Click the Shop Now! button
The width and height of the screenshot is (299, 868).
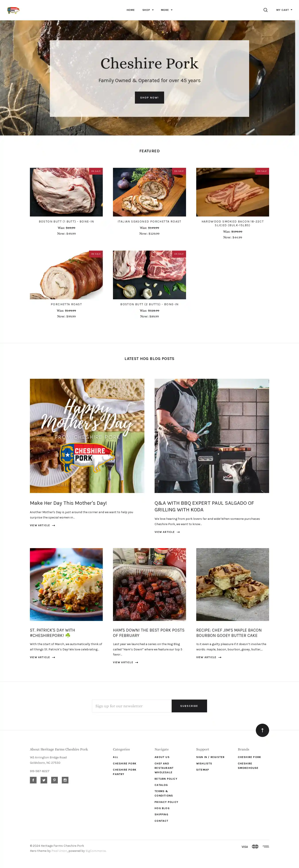coord(149,98)
